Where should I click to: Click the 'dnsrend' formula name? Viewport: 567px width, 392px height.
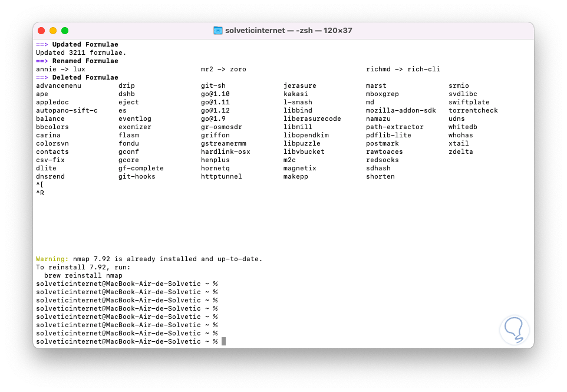point(50,176)
